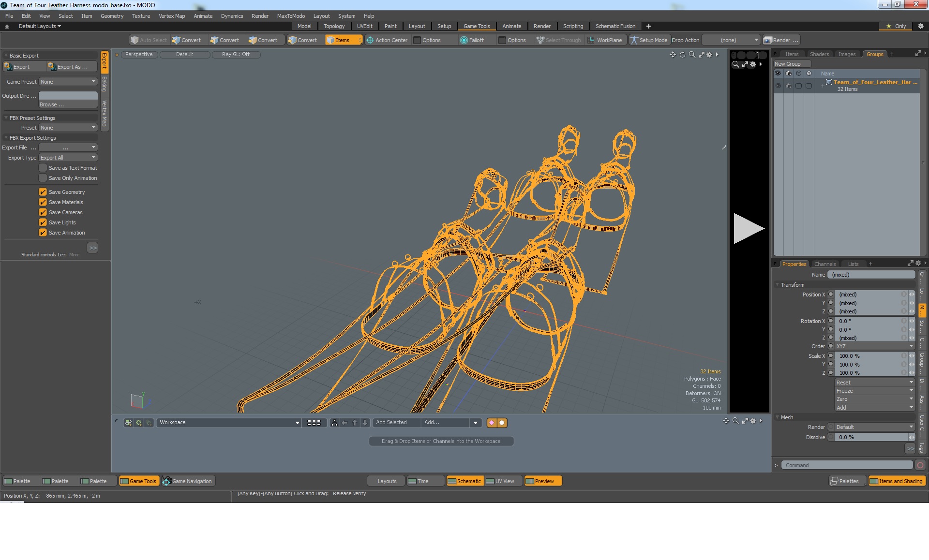Toggle Only star button in layout bar

[x=896, y=26]
